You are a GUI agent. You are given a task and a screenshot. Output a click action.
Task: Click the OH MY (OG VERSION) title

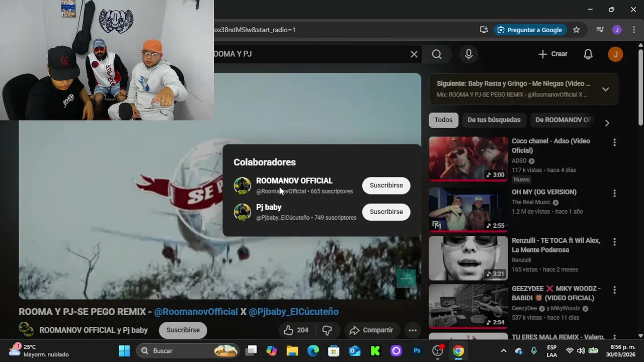(x=544, y=192)
